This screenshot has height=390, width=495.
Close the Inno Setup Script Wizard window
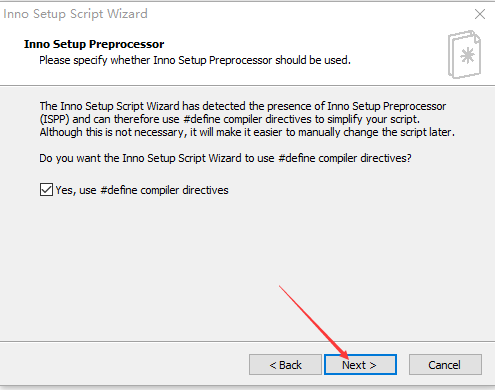coord(480,14)
